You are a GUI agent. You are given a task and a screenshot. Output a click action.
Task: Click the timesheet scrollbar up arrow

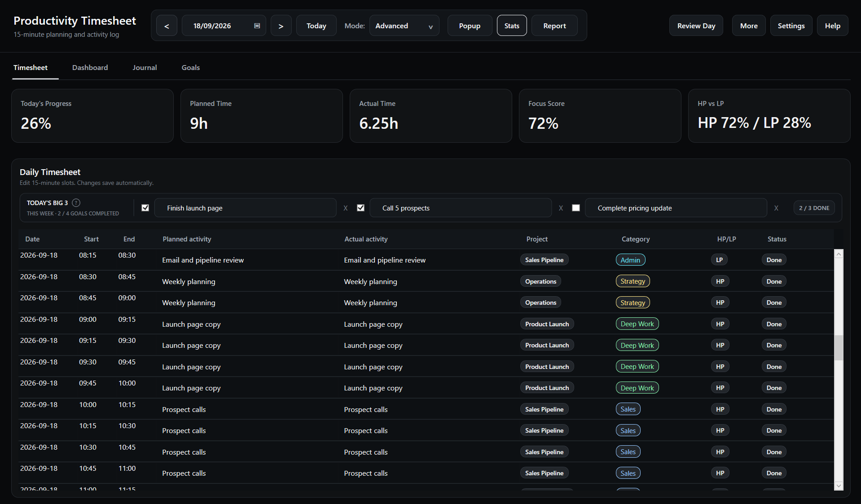839,254
